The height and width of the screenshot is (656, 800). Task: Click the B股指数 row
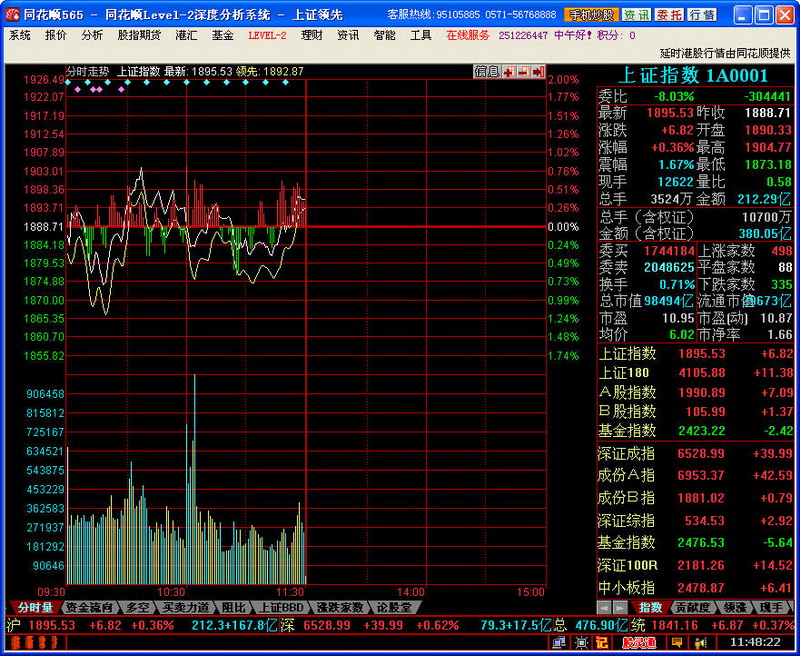click(695, 411)
